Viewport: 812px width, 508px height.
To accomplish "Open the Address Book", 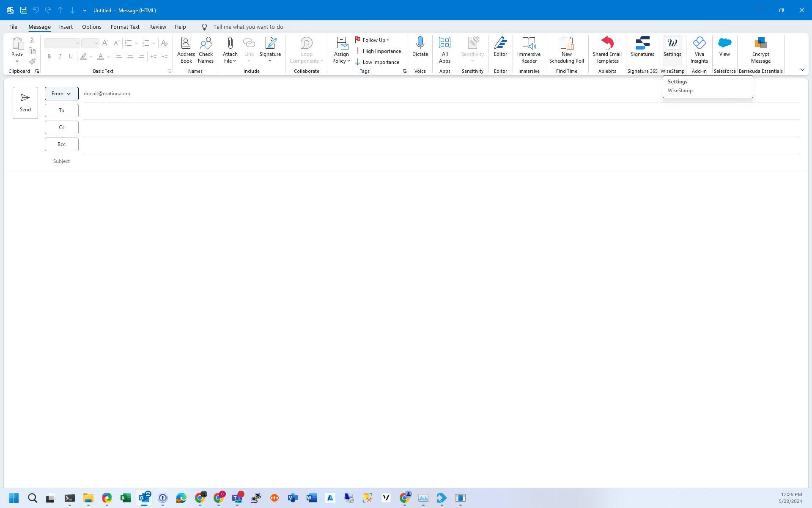I will [186, 50].
